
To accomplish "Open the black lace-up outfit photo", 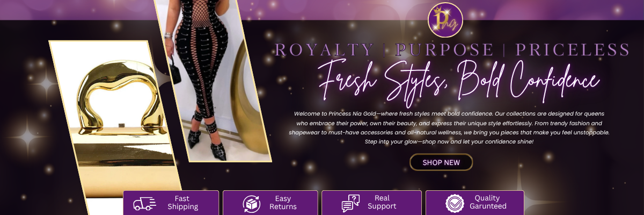I will click(212, 81).
